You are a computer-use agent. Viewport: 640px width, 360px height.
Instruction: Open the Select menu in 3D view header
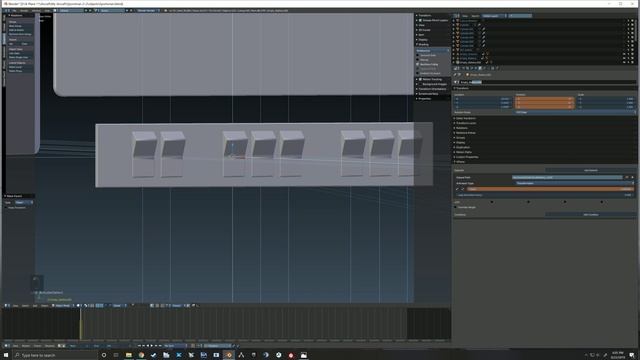click(25, 305)
